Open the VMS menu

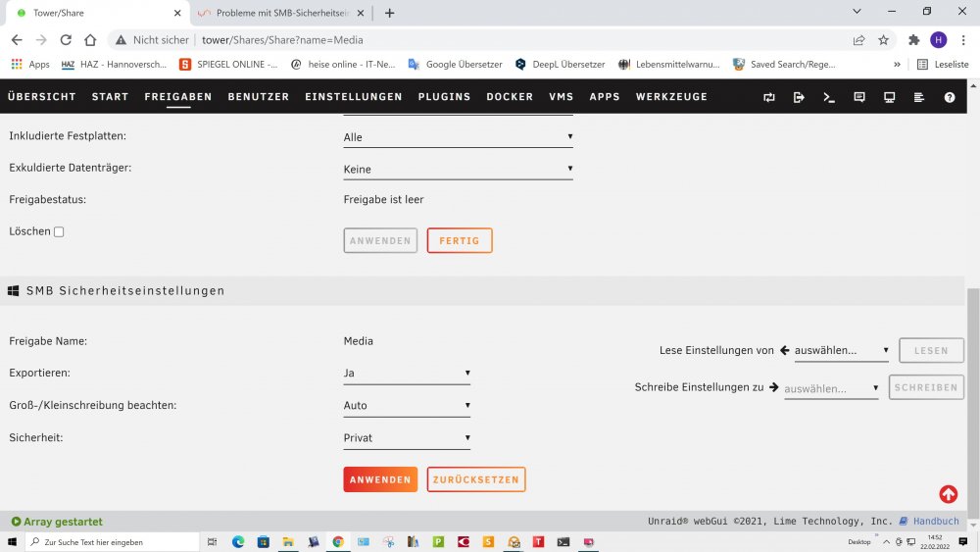562,97
